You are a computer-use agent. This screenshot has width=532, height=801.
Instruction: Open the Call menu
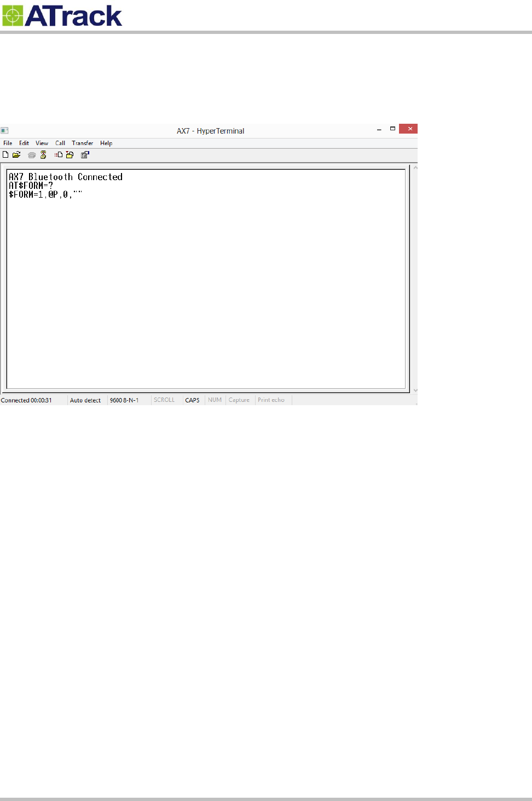pyautogui.click(x=60, y=143)
